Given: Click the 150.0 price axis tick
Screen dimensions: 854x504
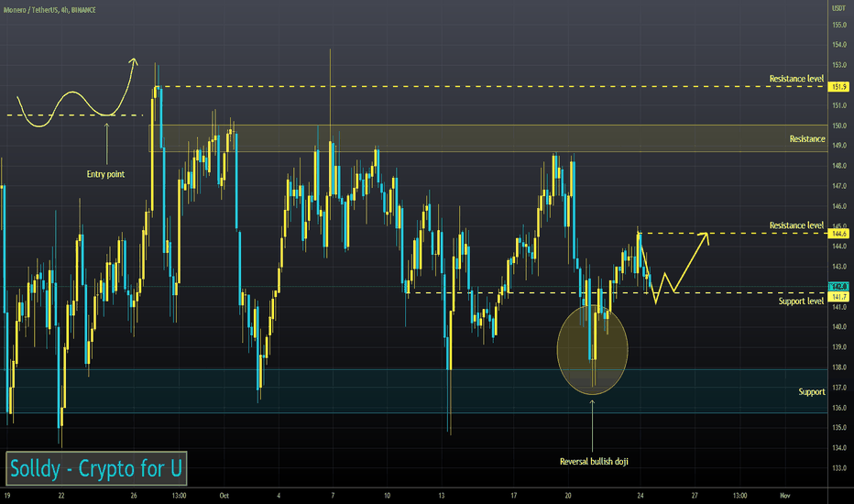Looking at the screenshot, I should tap(839, 126).
